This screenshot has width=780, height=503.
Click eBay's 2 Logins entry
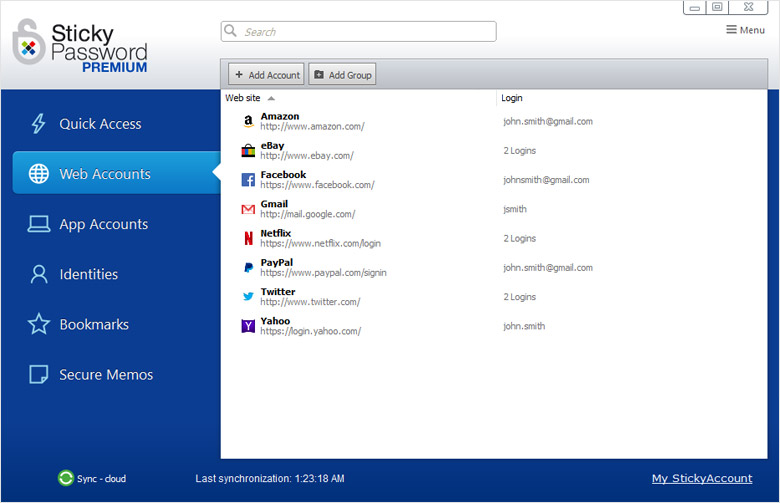click(x=519, y=151)
